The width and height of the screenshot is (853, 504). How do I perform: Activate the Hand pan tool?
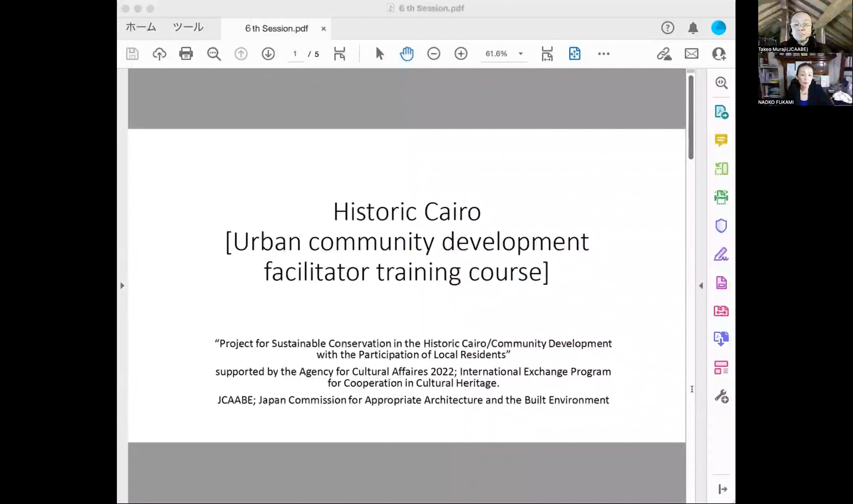(407, 54)
